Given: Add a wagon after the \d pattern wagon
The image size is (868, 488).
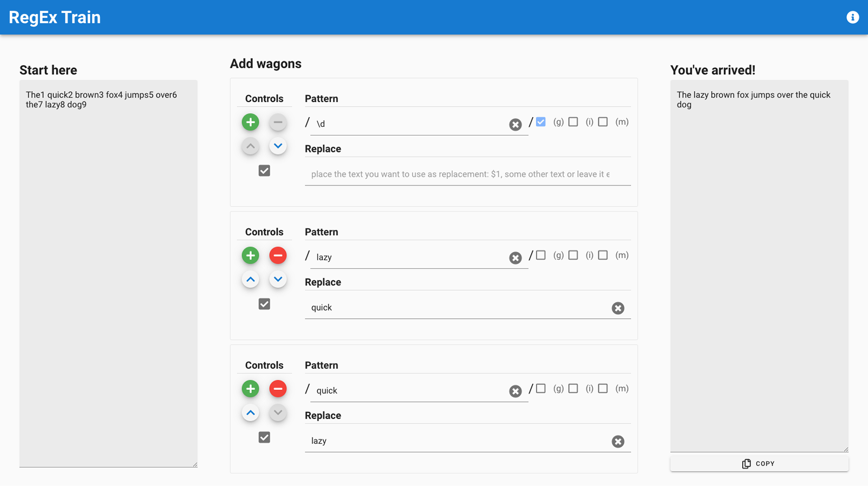Looking at the screenshot, I should click(x=250, y=122).
